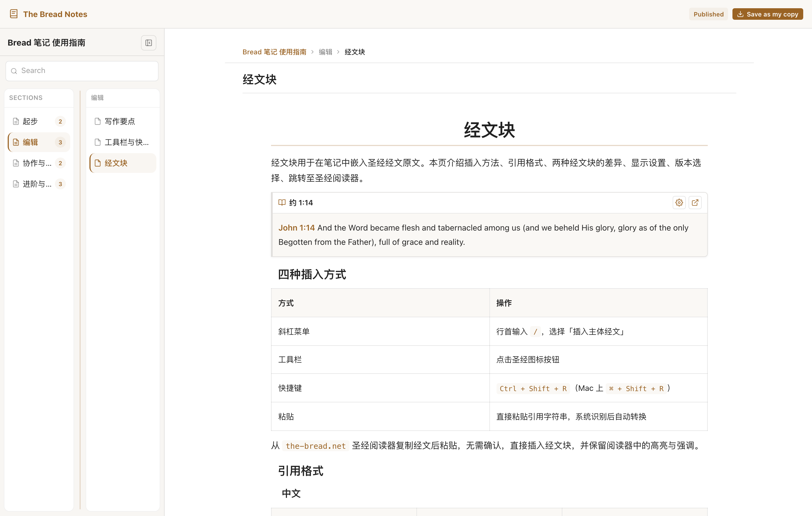Click the count badge 3 beside 进阶与...
The width and height of the screenshot is (812, 516).
[60, 184]
